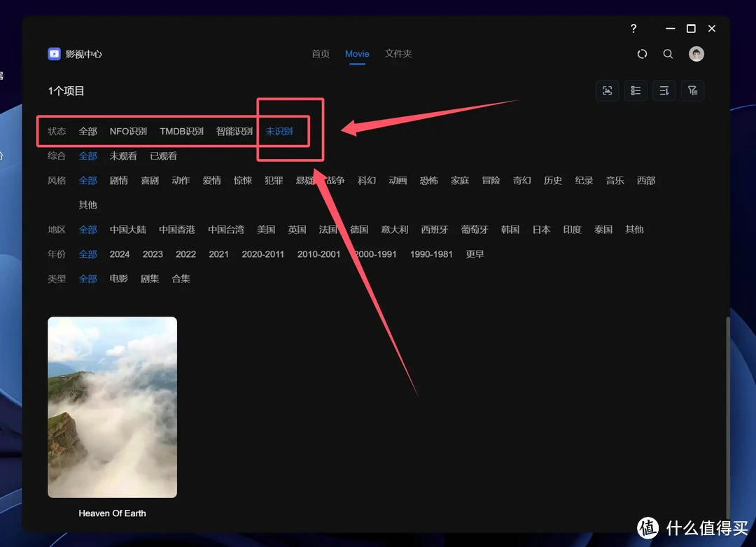Open the multi-select list icon

coord(636,90)
